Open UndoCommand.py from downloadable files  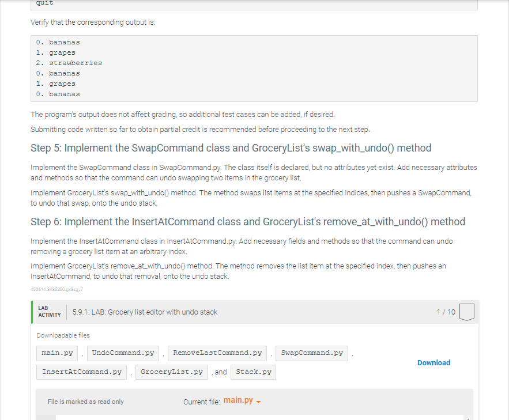coord(122,353)
